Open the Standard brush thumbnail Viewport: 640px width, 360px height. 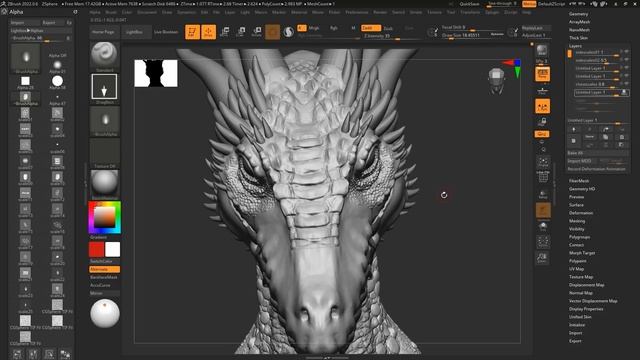104,56
